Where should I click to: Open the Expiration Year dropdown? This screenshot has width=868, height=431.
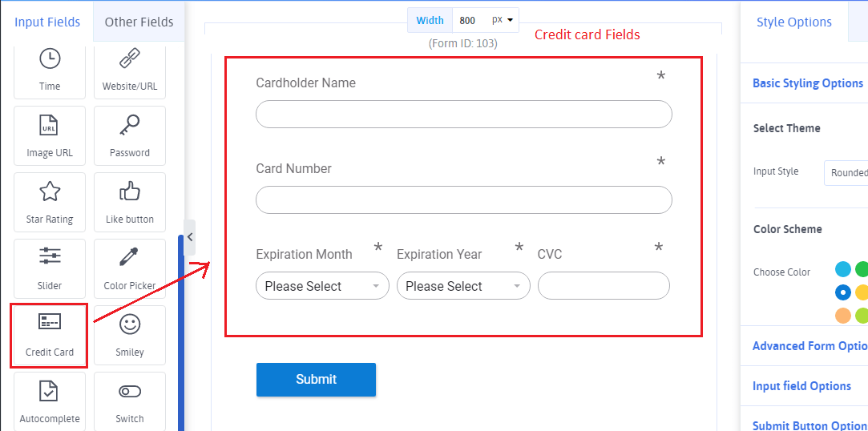point(463,286)
